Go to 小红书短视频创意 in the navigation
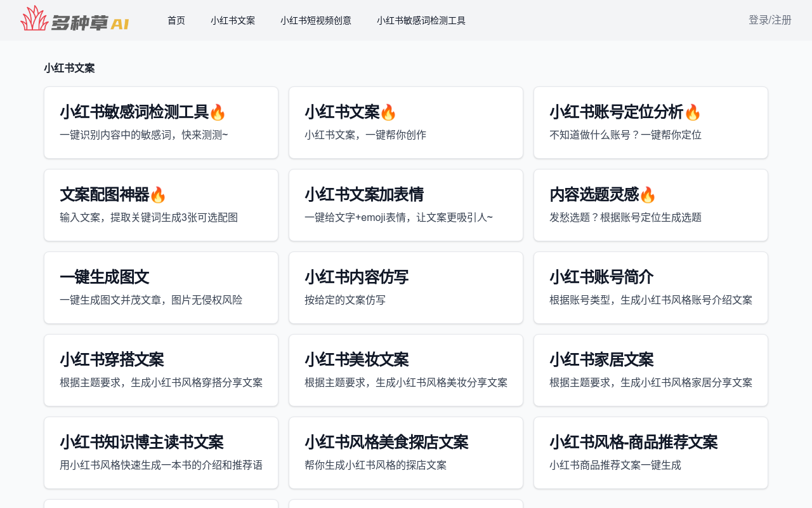 (316, 20)
